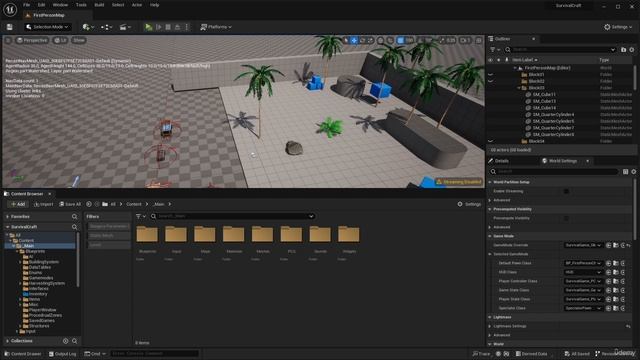Select the FirstPersonMap tab
The image size is (640, 360).
click(x=49, y=15)
